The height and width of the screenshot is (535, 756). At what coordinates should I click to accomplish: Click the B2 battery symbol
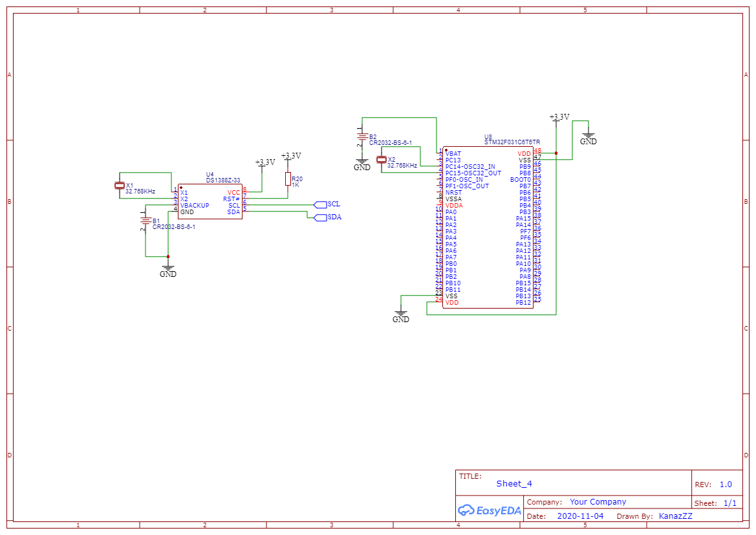coord(362,136)
